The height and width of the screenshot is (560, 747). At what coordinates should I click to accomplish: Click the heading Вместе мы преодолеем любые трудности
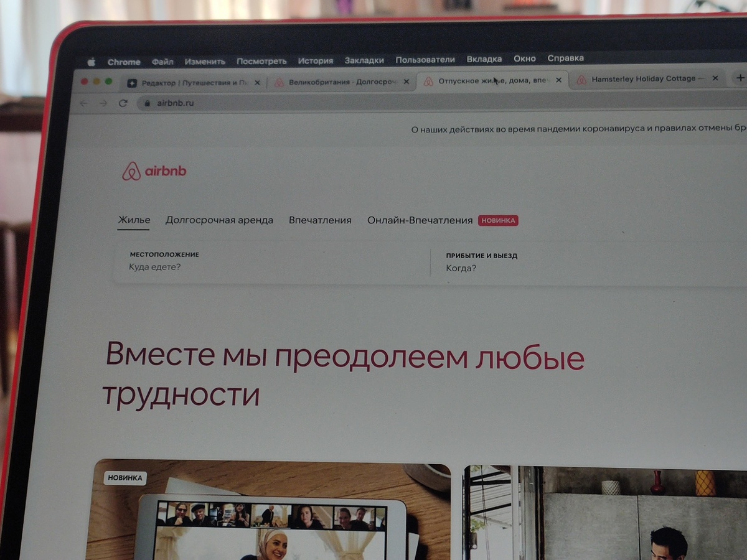point(344,375)
